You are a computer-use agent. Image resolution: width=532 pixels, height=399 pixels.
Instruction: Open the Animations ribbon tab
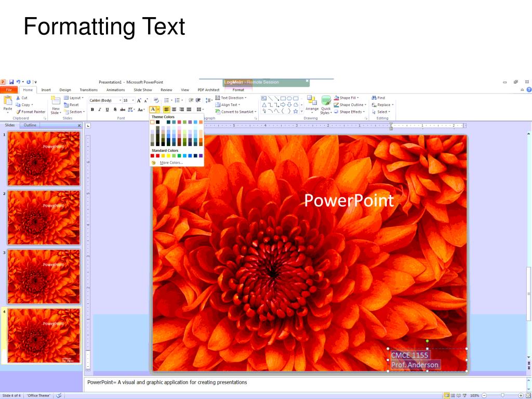116,90
